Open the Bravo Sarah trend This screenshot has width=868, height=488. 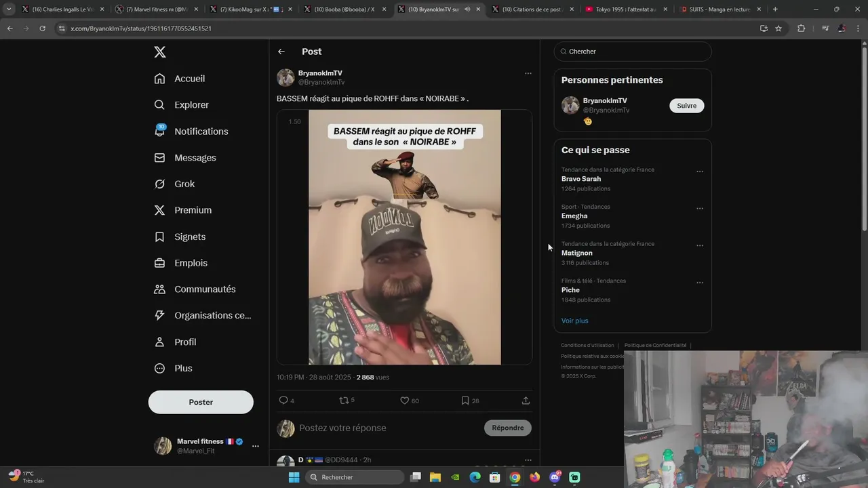[x=581, y=179]
